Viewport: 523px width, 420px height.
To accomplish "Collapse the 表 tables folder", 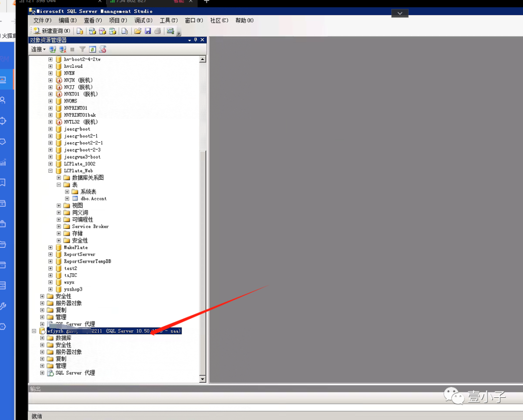I will pyautogui.click(x=59, y=185).
